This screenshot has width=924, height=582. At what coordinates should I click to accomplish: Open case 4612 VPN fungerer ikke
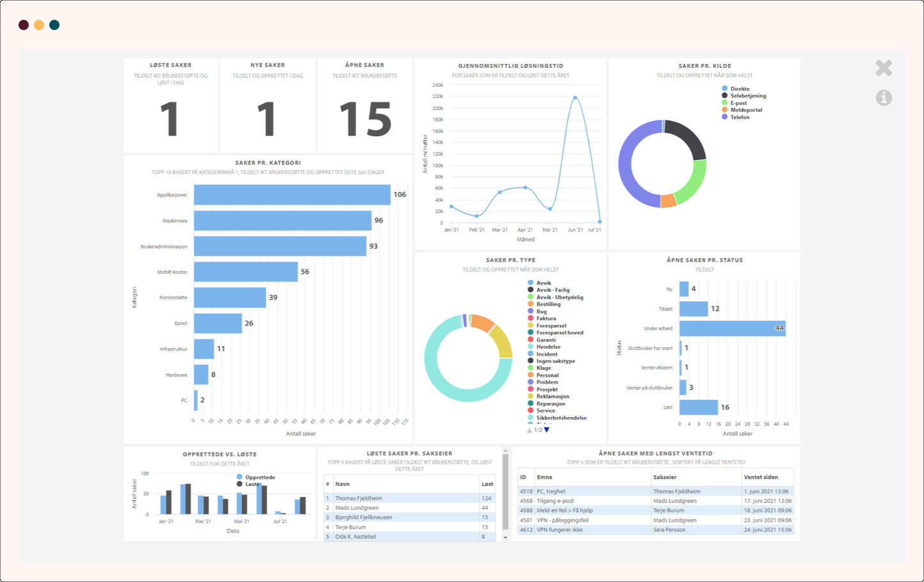coord(560,530)
